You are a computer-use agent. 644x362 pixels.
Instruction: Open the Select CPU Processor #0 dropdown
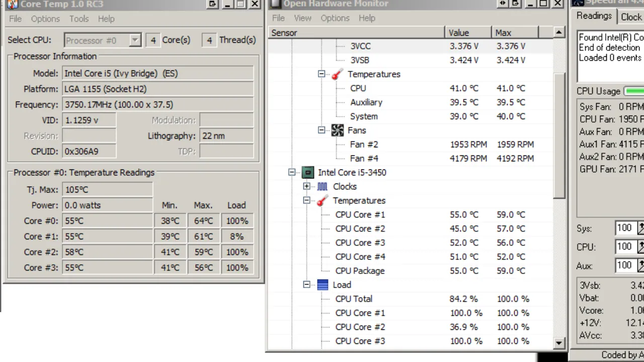[x=103, y=40]
